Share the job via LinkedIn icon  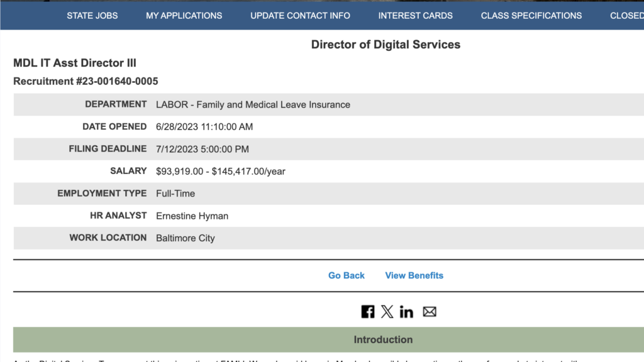point(407,312)
